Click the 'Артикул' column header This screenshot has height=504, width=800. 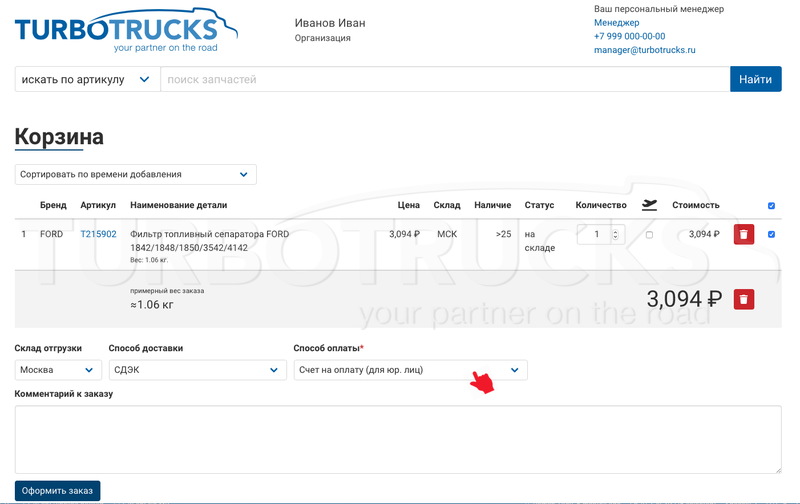coord(98,205)
